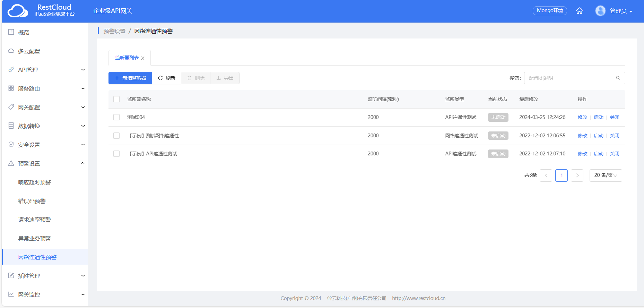The width and height of the screenshot is (644, 308).
Task: Expand the API管理 menu
Action: 83,70
